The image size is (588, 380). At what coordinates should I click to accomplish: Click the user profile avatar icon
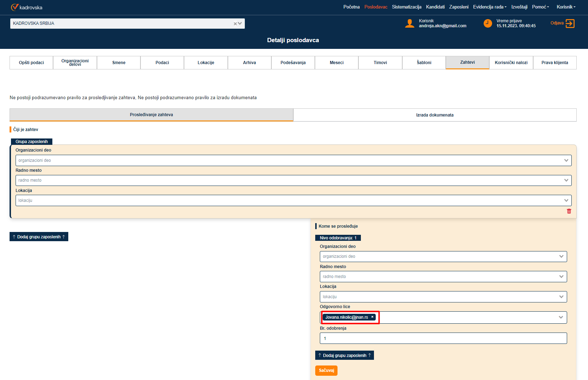pyautogui.click(x=410, y=23)
